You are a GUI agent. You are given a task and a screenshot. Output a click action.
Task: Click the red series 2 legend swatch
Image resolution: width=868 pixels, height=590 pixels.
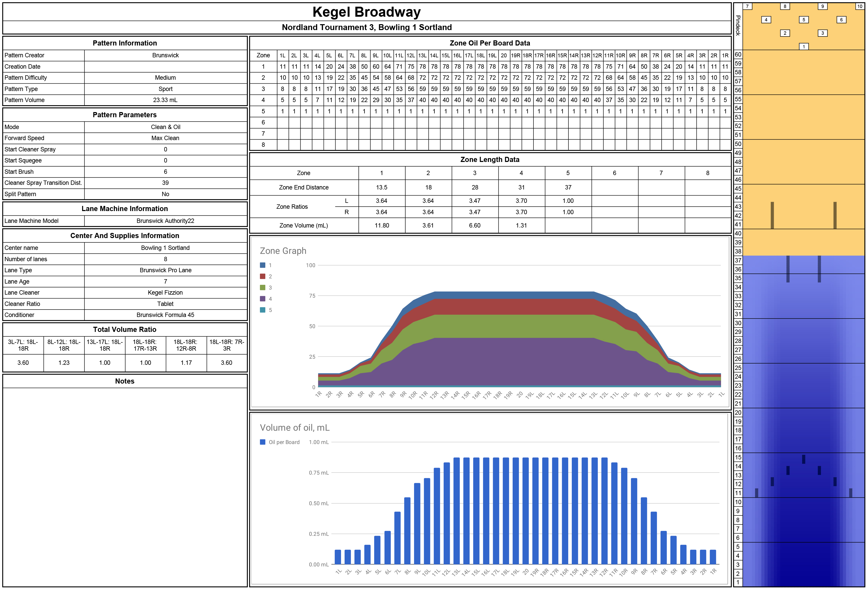[x=262, y=277]
